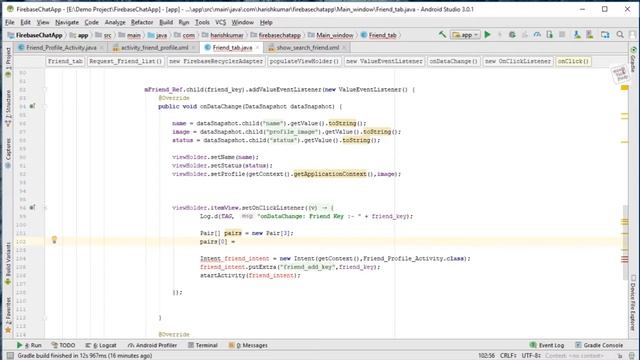Switch to show_search_friend.xml tab
Image resolution: width=640 pixels, height=360 pixels.
(308, 48)
